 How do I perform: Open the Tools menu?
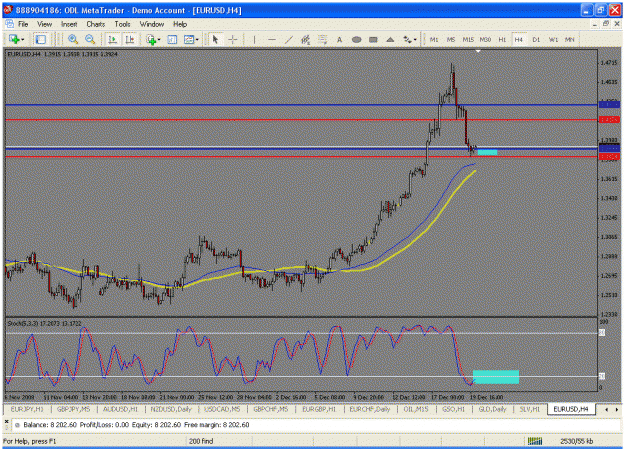pos(122,24)
